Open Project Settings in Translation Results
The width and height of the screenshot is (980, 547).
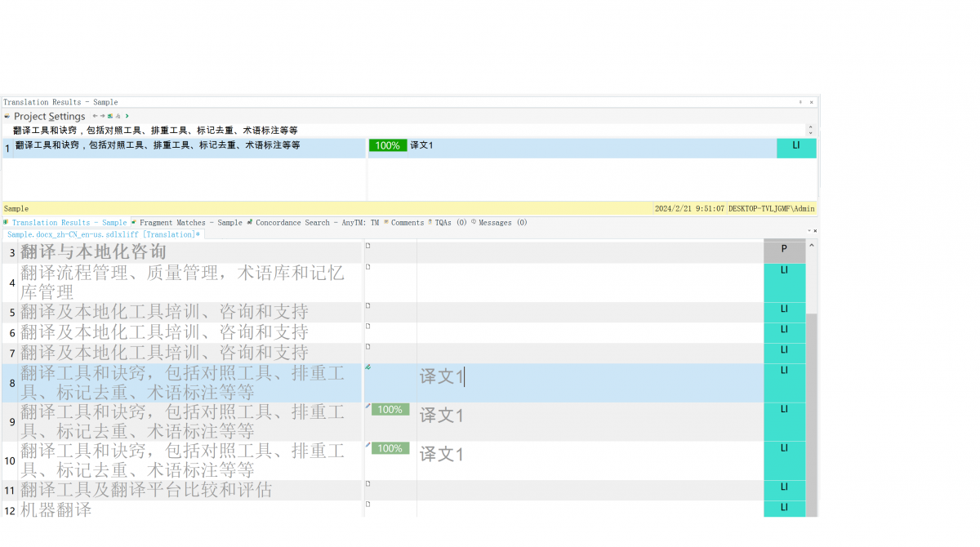coord(48,117)
